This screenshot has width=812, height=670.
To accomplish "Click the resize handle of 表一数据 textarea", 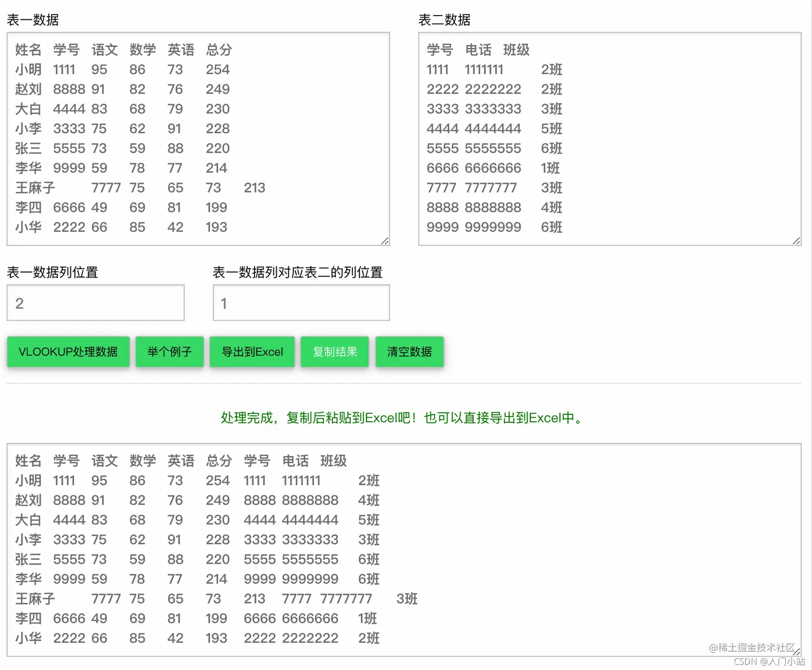I will tap(386, 241).
